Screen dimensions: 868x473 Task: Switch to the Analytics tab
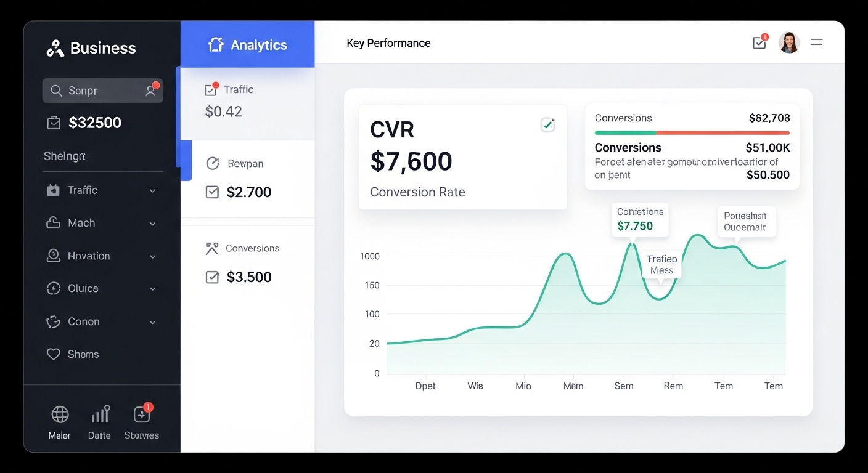[x=247, y=45]
